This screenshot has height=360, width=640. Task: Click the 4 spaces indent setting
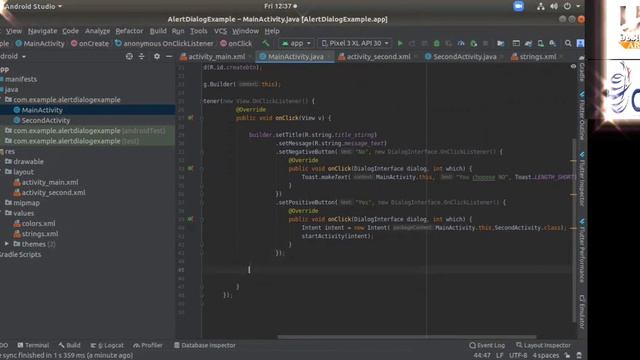coord(545,356)
